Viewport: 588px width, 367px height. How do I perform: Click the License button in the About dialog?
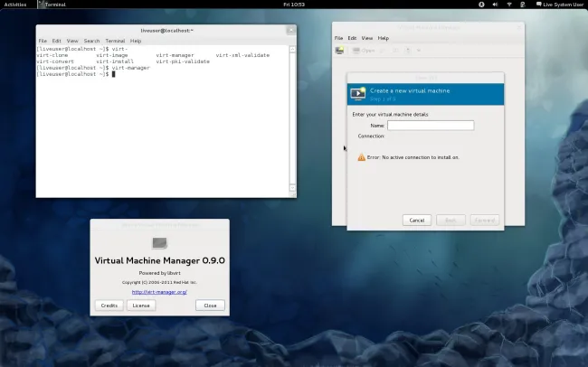[x=141, y=306]
